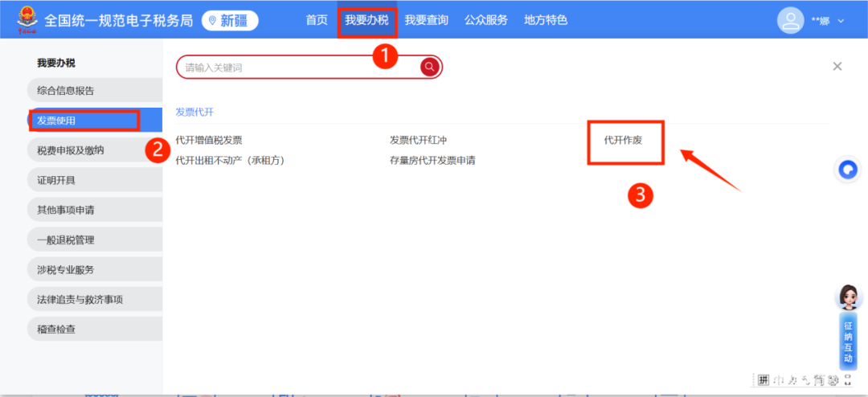Click the tax bureau emblem logo

pos(26,20)
